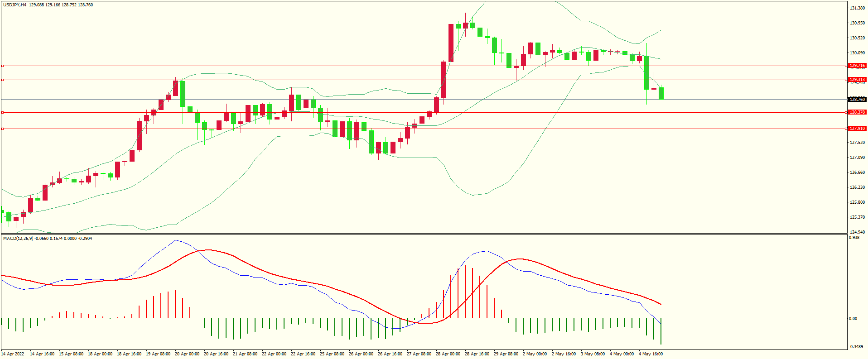Screen dimensions: 868x359
Task: Click the 130.090 price axis label
Action: pyautogui.click(x=857, y=53)
